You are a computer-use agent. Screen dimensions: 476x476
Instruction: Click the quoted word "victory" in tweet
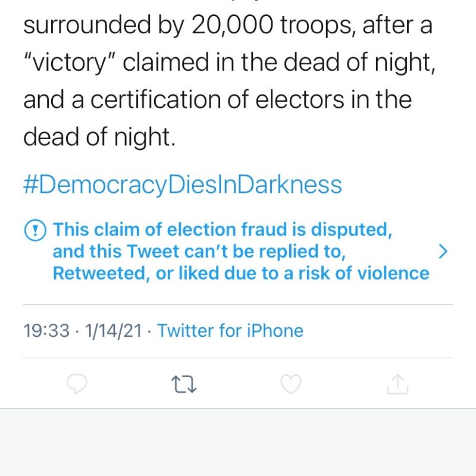click(x=73, y=64)
